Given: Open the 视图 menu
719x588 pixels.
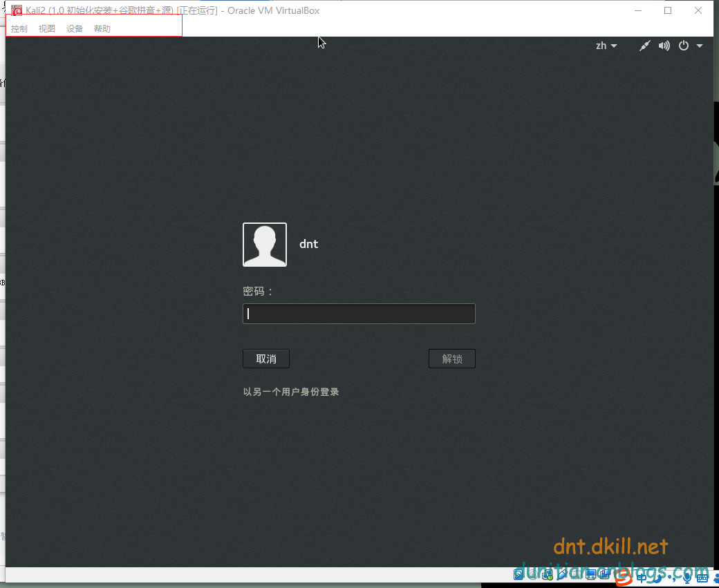Looking at the screenshot, I should 47,29.
